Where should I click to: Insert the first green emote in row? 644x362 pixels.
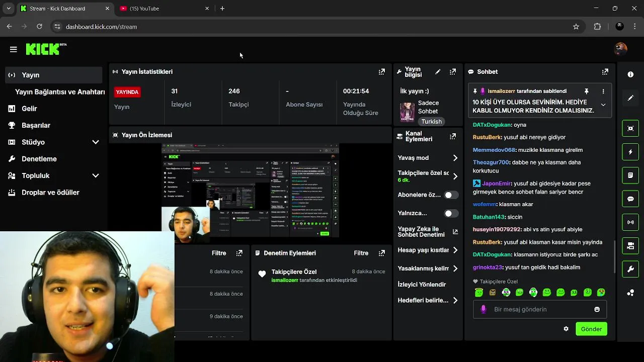coord(478,292)
